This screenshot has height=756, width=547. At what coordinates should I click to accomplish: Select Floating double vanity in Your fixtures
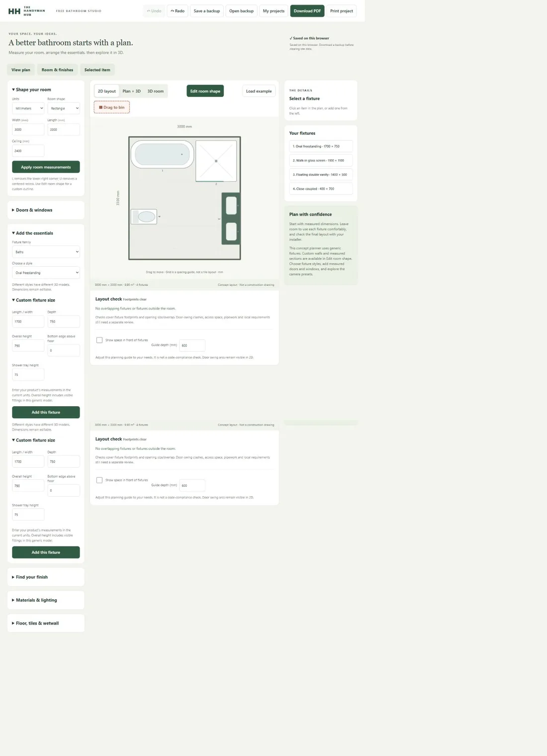[321, 175]
